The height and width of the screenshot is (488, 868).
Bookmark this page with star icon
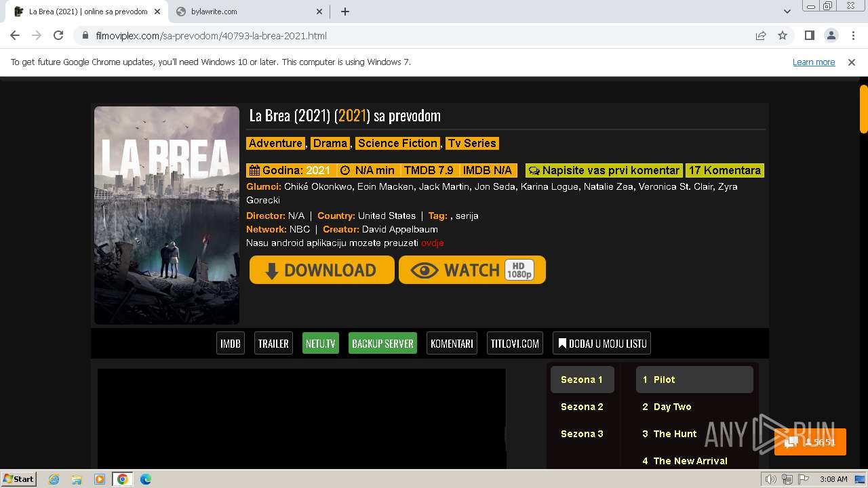coord(783,35)
